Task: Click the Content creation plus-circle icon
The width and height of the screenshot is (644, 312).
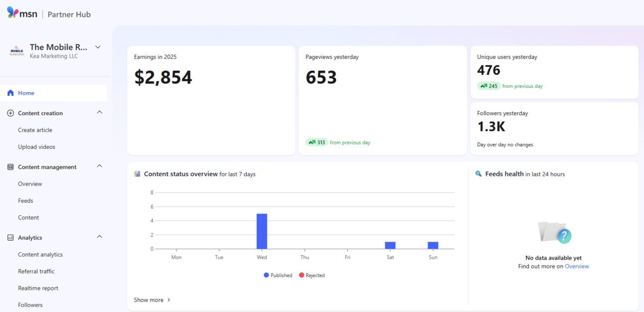Action: pyautogui.click(x=10, y=113)
